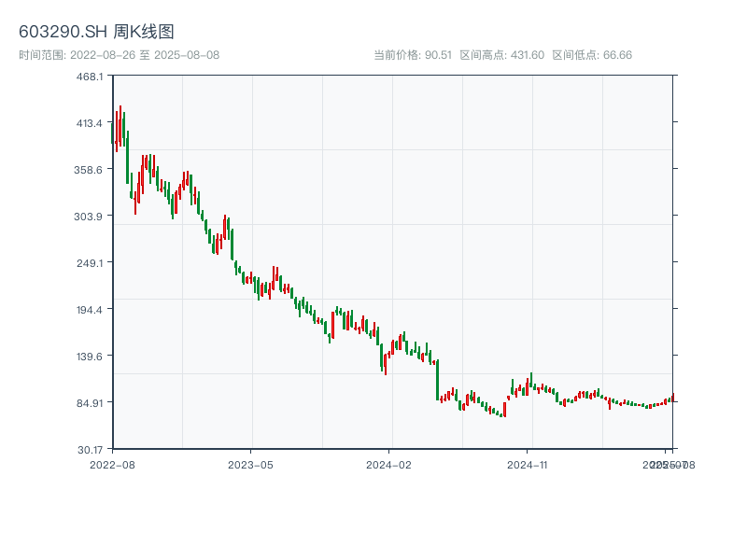
Task: Click the 468.1 y-axis price label
Action: [90, 77]
